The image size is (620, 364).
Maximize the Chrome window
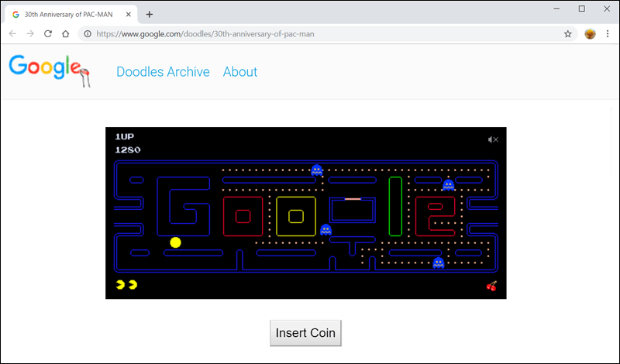tap(582, 9)
